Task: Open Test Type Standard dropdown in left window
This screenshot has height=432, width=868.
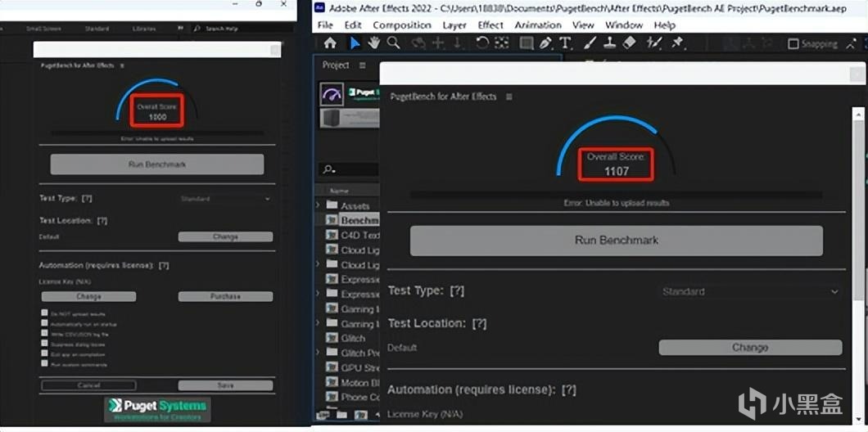Action: coord(225,199)
